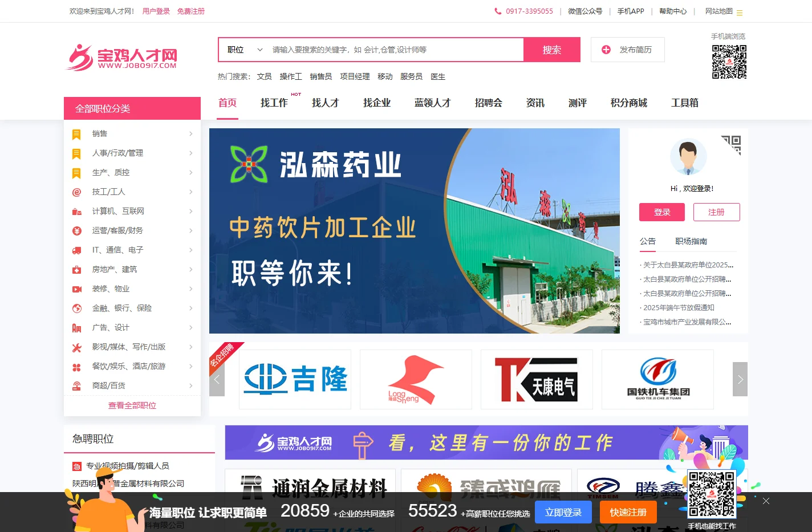This screenshot has height=532, width=812.
Task: Open the 泓森药业 banner image
Action: pyautogui.click(x=415, y=231)
